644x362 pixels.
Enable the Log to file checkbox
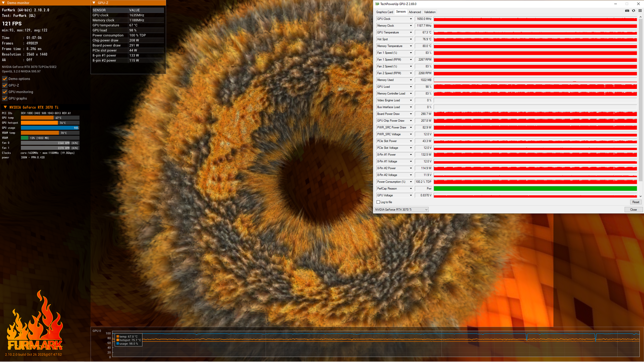[378, 202]
